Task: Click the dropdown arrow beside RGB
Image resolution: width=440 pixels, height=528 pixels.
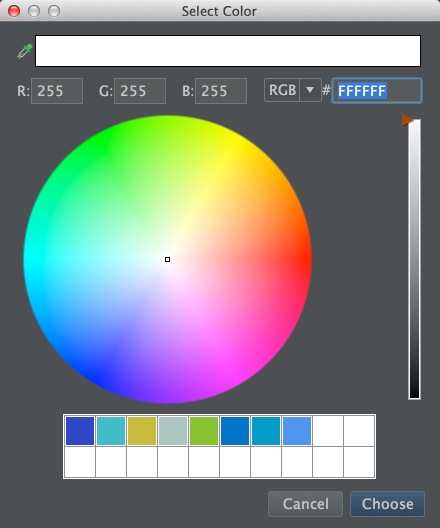Action: (x=310, y=90)
